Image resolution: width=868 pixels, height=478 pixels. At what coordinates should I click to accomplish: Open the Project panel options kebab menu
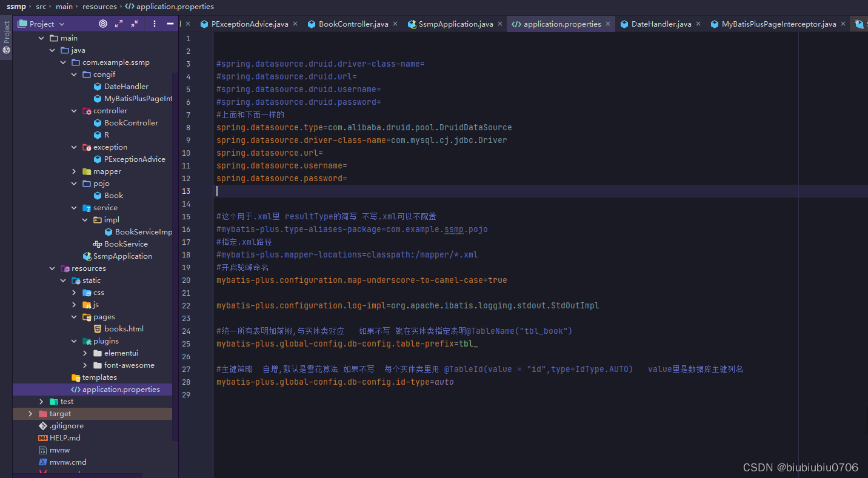153,24
